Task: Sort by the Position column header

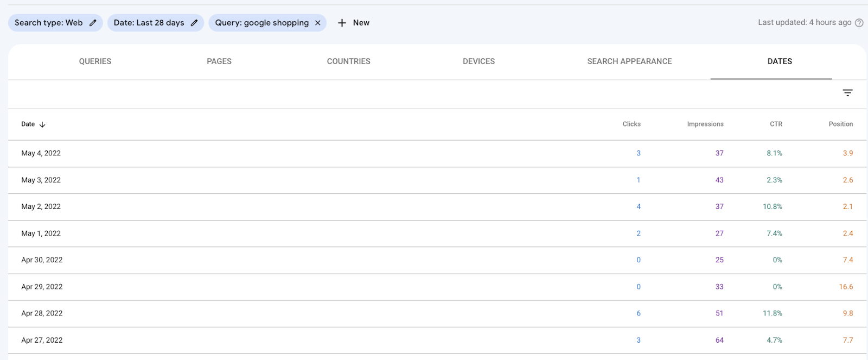Action: click(841, 124)
